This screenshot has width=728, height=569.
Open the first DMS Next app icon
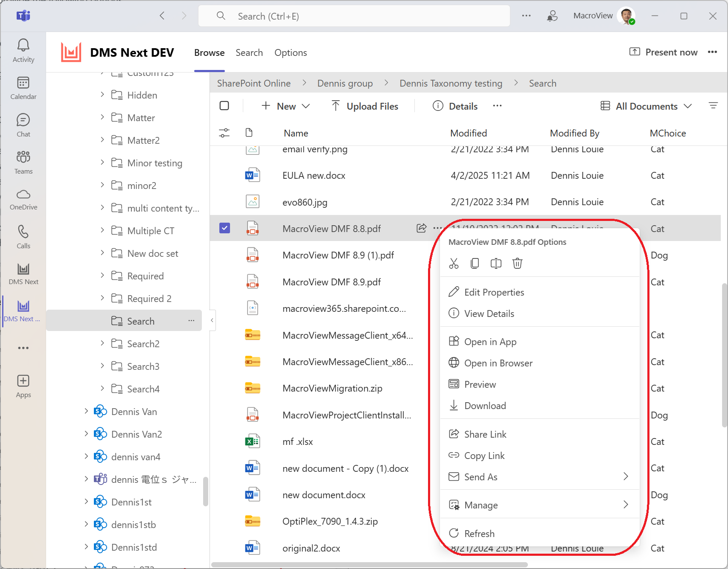[23, 274]
